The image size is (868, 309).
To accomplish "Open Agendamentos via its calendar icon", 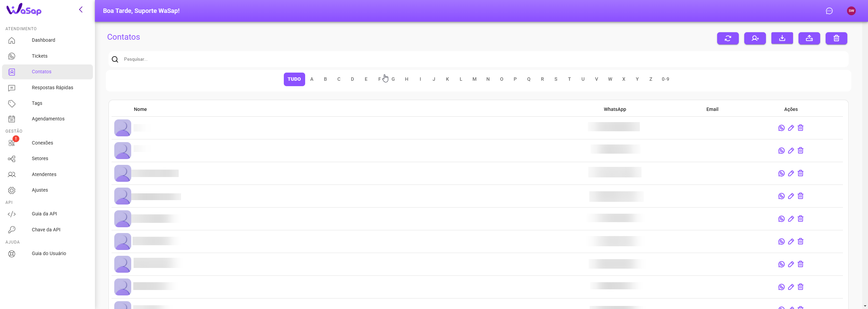I will click(12, 119).
